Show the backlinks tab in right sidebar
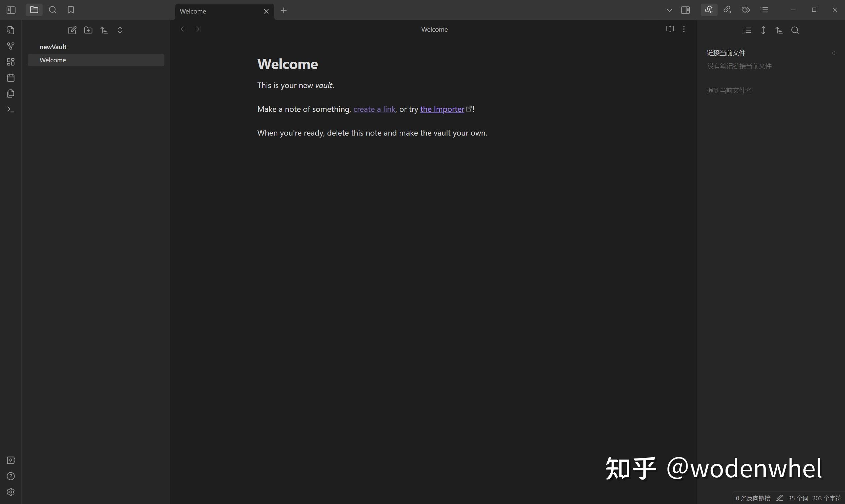This screenshot has height=504, width=845. 709,10
